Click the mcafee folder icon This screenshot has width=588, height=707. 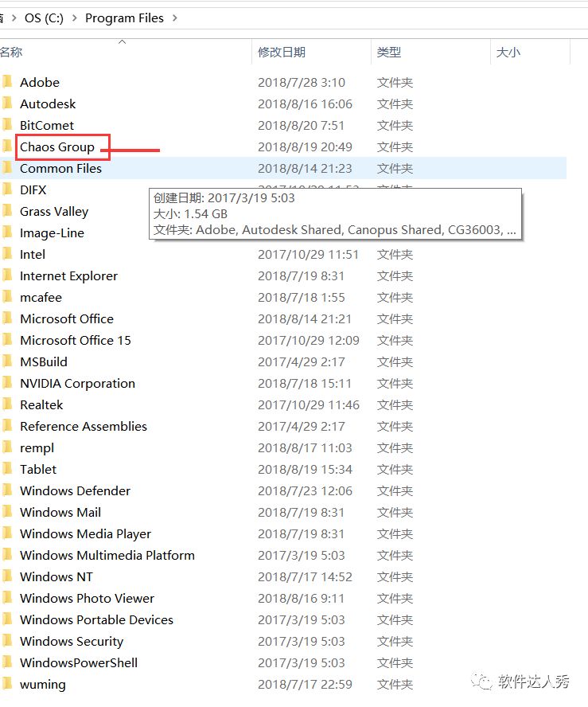coord(6,297)
